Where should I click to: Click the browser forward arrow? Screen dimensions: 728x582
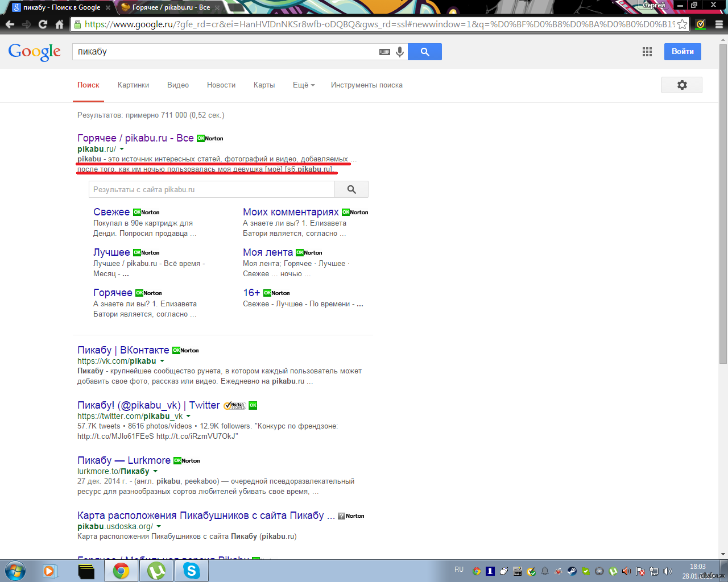pyautogui.click(x=26, y=24)
